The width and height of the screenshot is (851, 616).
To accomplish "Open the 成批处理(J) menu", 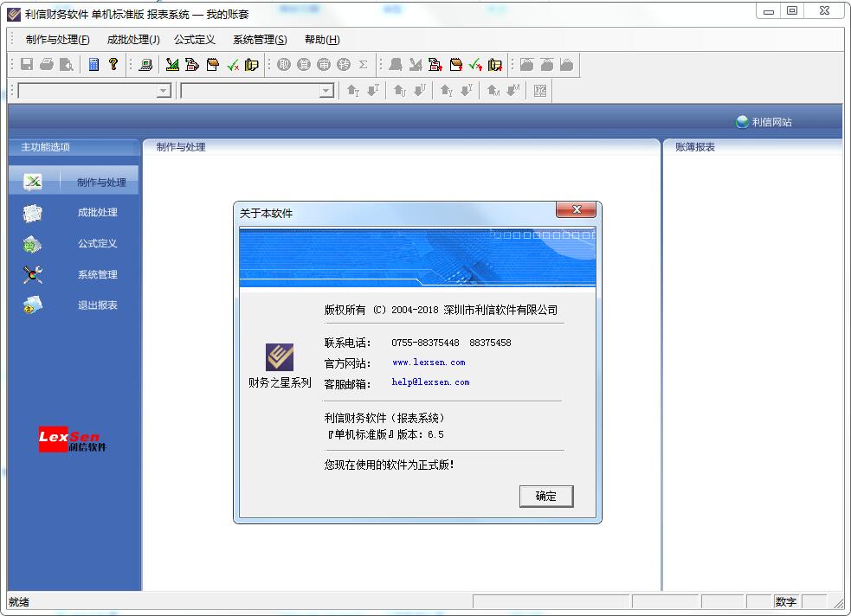I will (x=133, y=40).
